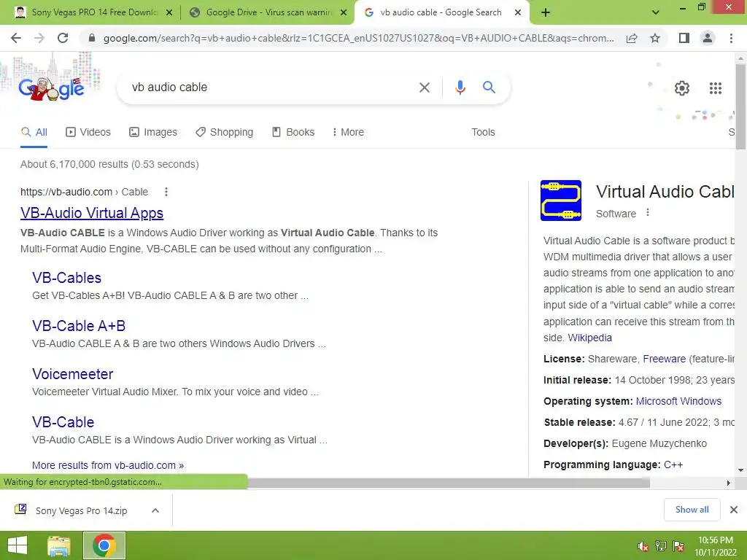Open the Action Center flag icon
The width and height of the screenshot is (747, 560).
tap(678, 546)
